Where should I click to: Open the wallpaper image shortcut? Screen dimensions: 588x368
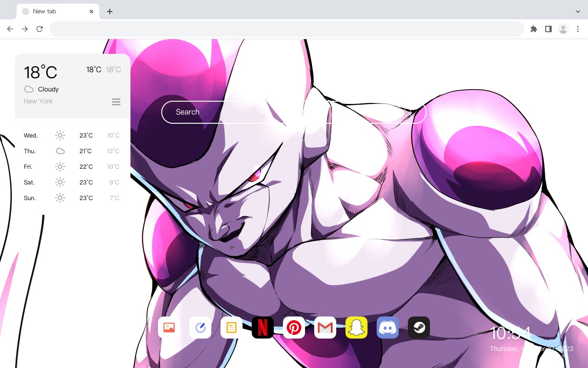pos(169,328)
